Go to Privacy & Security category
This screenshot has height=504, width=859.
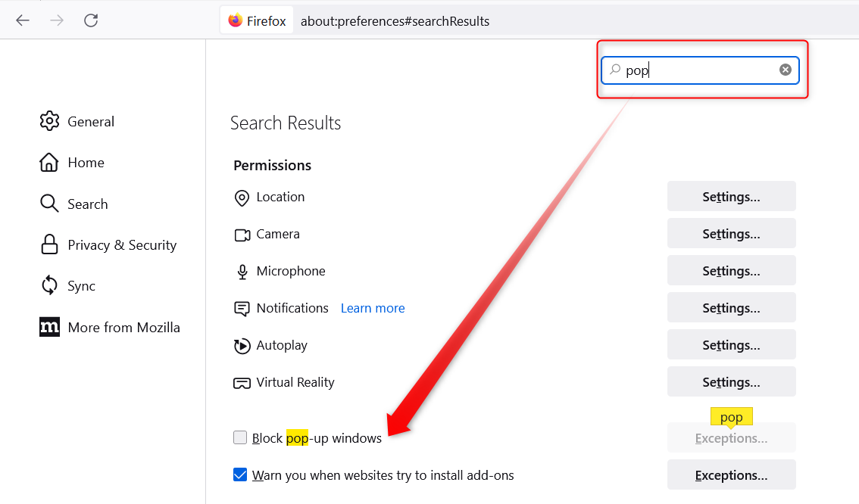click(x=121, y=244)
